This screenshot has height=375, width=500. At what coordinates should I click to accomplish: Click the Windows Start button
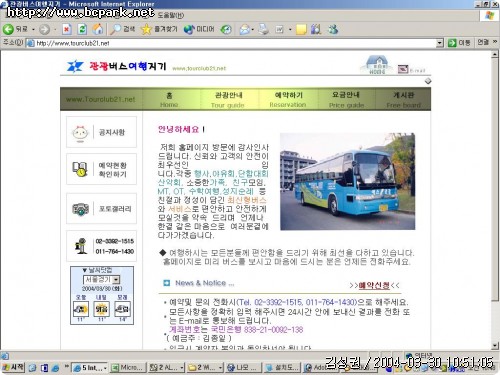13,367
